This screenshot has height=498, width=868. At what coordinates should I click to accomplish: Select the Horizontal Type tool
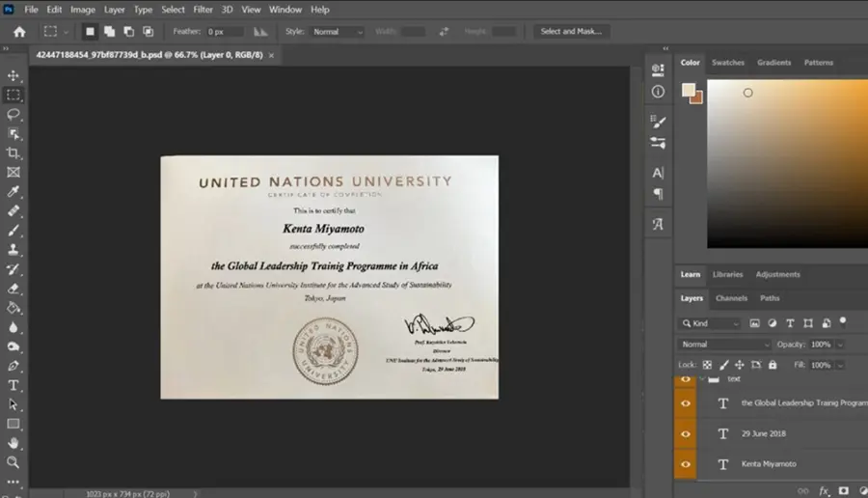[x=14, y=385]
